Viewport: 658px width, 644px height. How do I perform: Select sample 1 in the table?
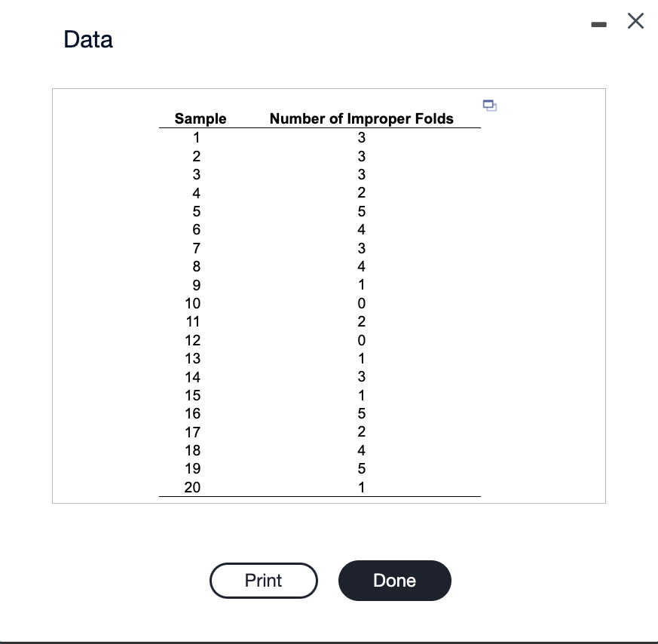(197, 138)
